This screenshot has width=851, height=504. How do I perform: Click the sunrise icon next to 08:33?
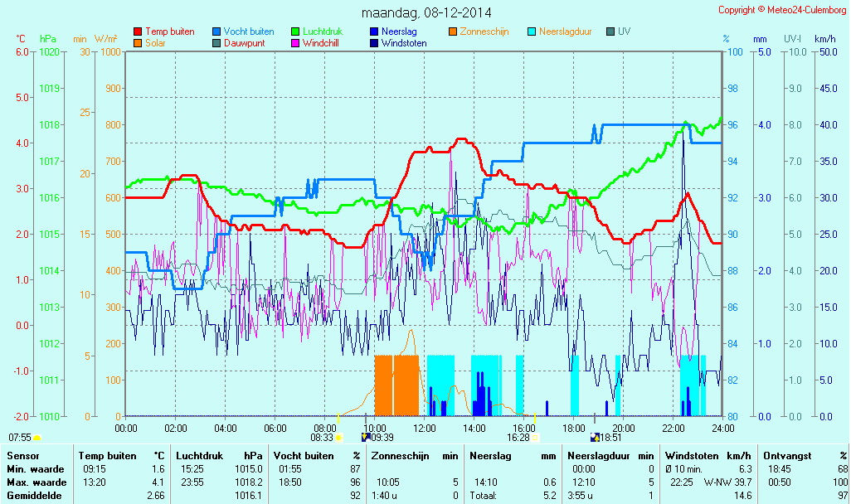(x=338, y=437)
